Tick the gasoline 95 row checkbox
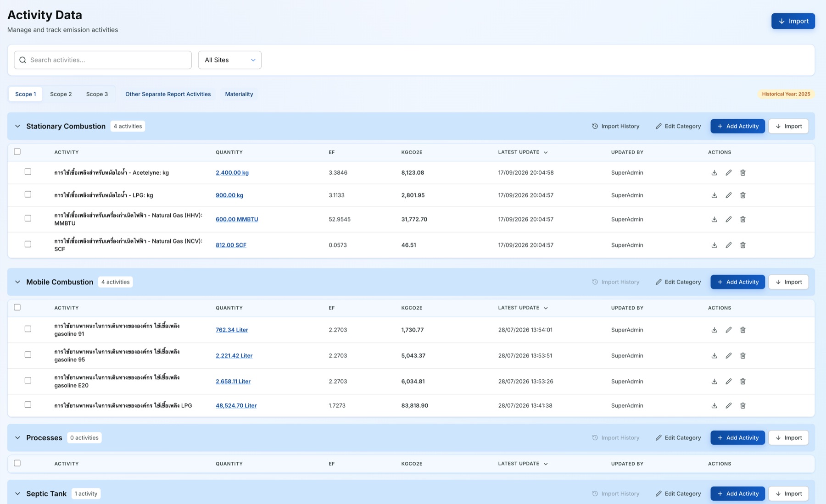The width and height of the screenshot is (826, 504). click(28, 354)
